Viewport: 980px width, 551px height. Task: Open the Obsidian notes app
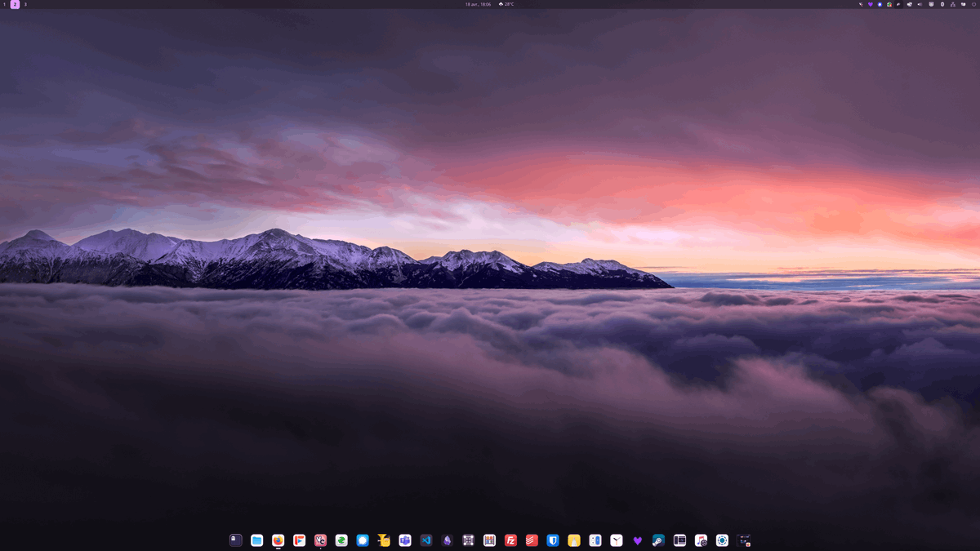446,540
